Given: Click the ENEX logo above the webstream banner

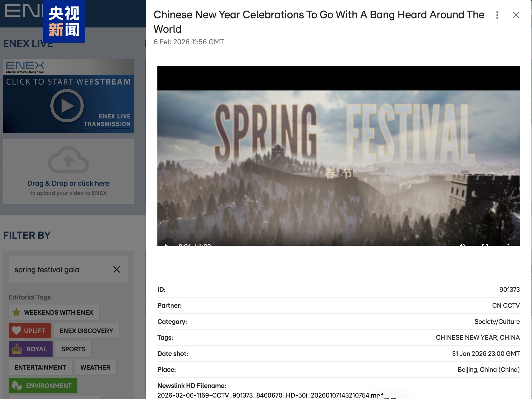Looking at the screenshot, I should click(25, 66).
